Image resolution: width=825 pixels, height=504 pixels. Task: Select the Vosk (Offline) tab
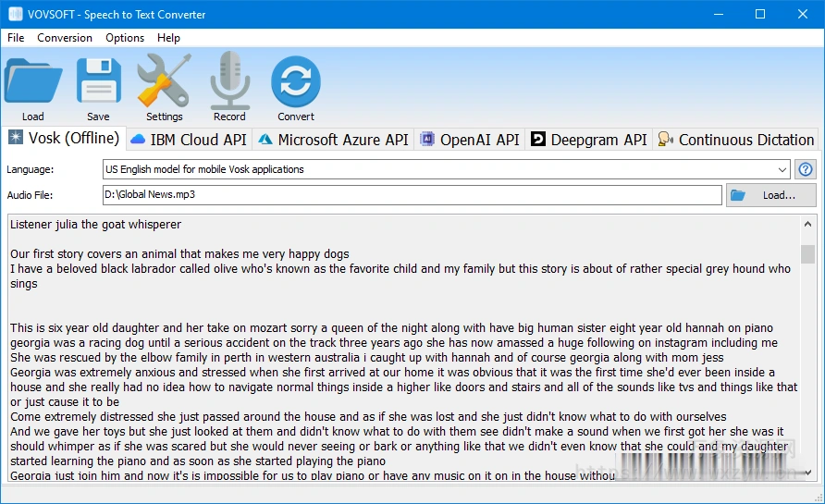click(64, 139)
